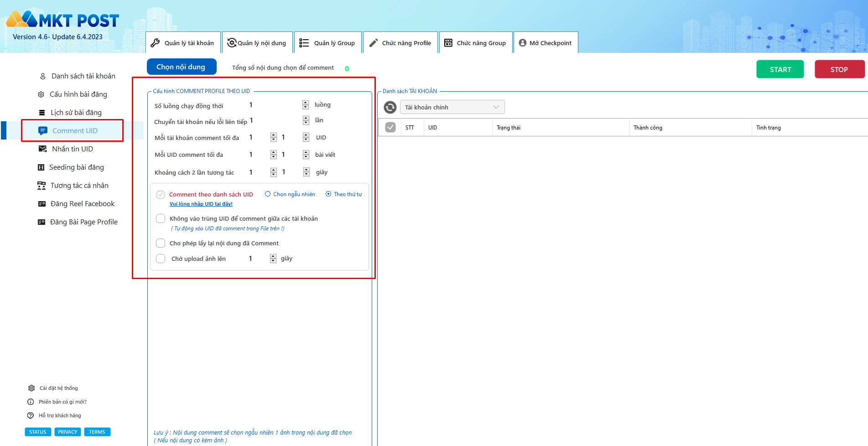The height and width of the screenshot is (446, 868).
Task: Click the Chọn nội dung button
Action: pos(181,67)
